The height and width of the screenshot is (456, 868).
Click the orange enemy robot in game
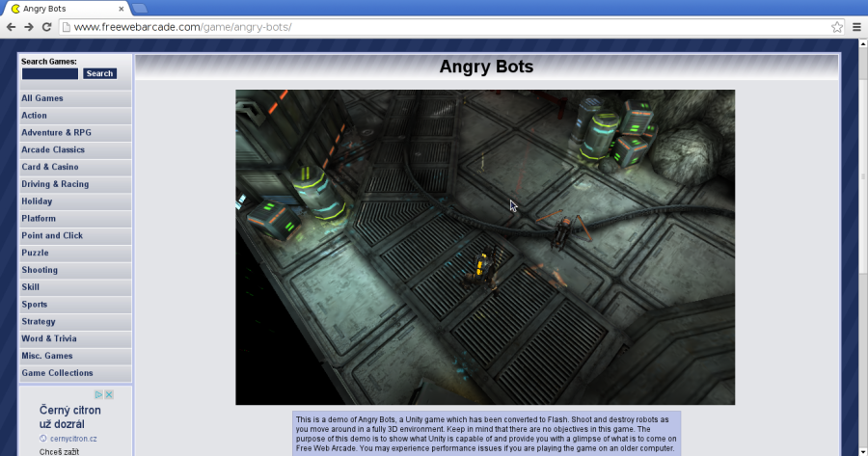coord(563,229)
